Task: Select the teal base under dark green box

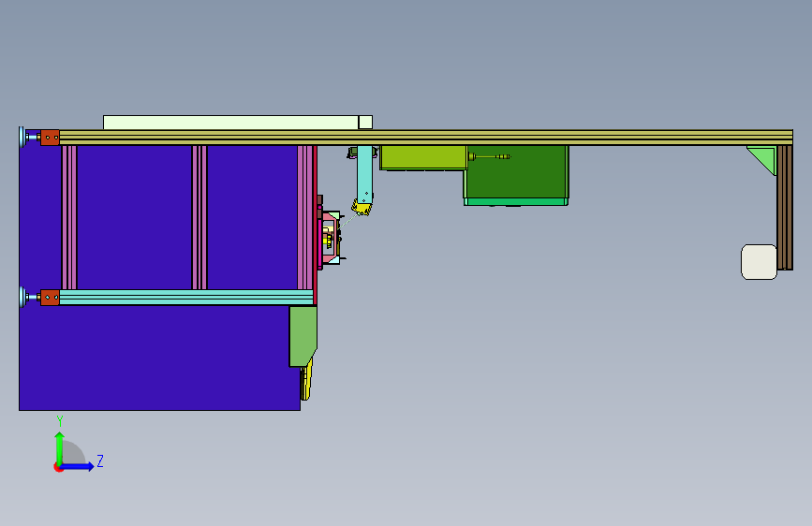Action: point(516,202)
